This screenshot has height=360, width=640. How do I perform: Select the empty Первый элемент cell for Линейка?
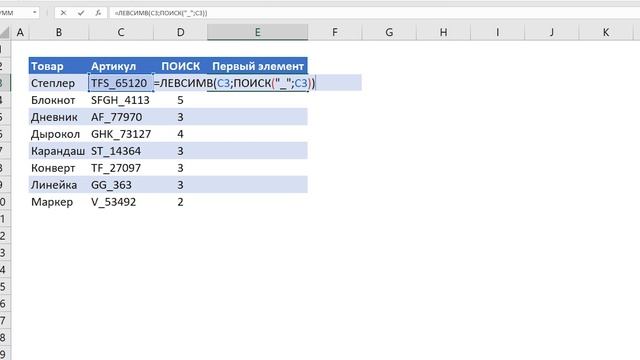click(x=258, y=185)
